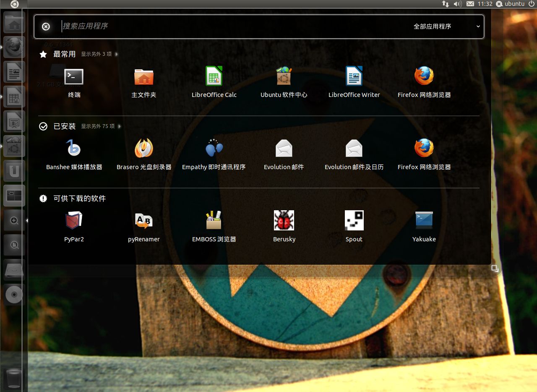Open the disk drive icon in the launcher
The height and width of the screenshot is (392, 537).
pos(14,270)
